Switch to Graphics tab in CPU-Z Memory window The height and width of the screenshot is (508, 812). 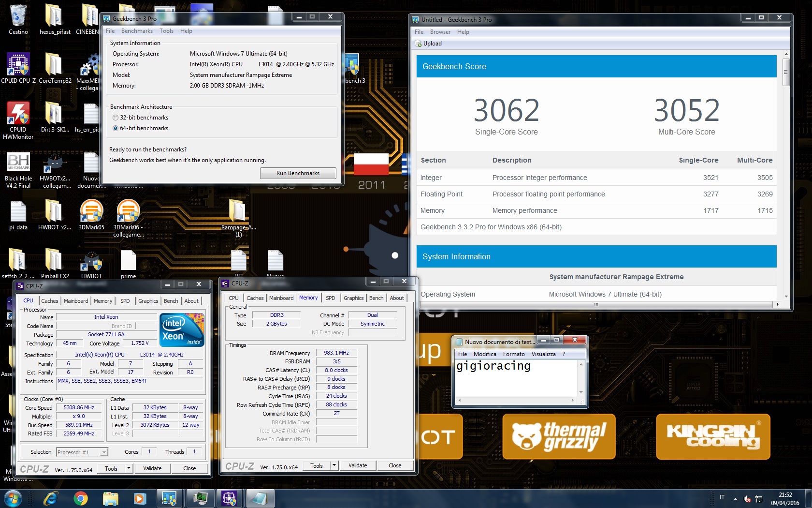[x=354, y=298]
